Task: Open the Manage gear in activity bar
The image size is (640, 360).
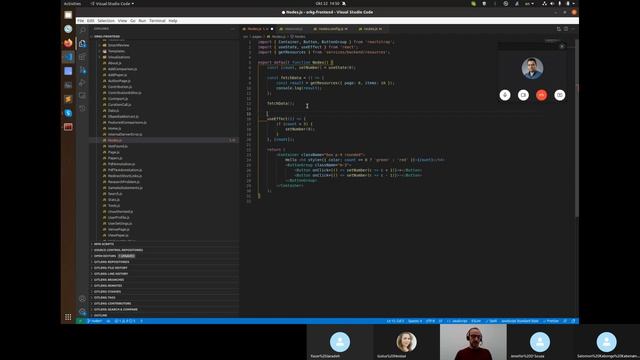Action: tap(82, 311)
